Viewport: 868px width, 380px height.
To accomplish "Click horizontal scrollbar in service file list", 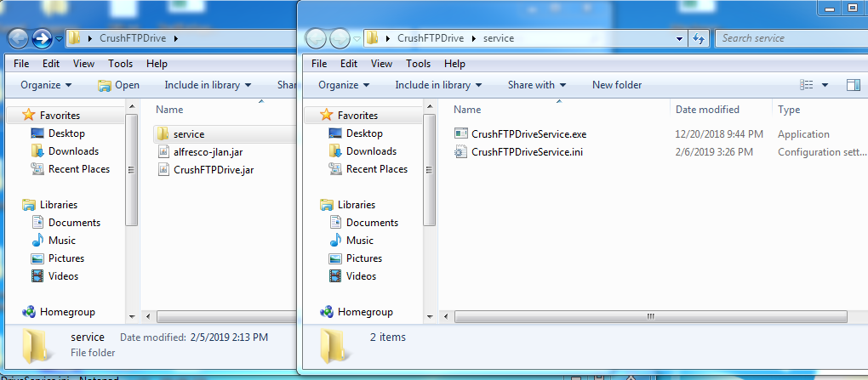I will coord(650,317).
